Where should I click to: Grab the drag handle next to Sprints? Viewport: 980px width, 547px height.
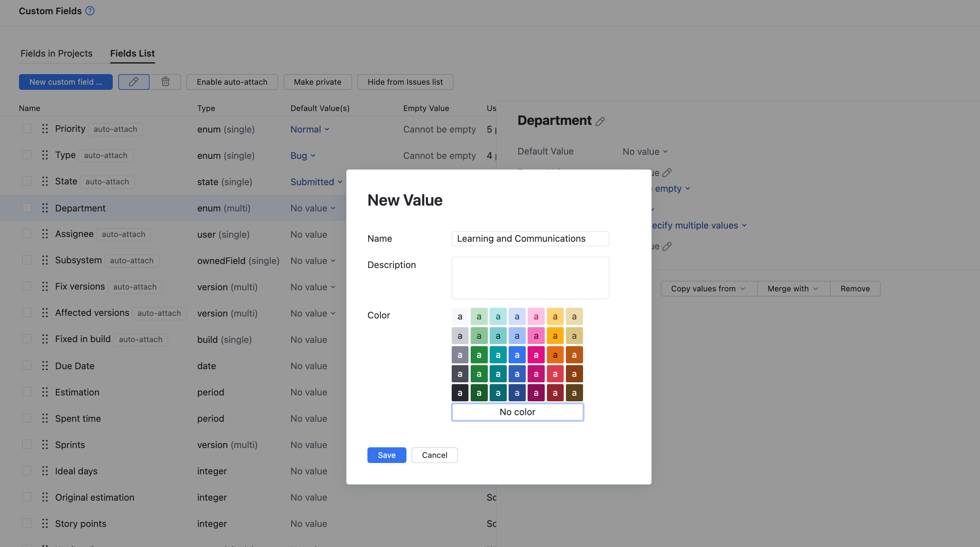[45, 444]
